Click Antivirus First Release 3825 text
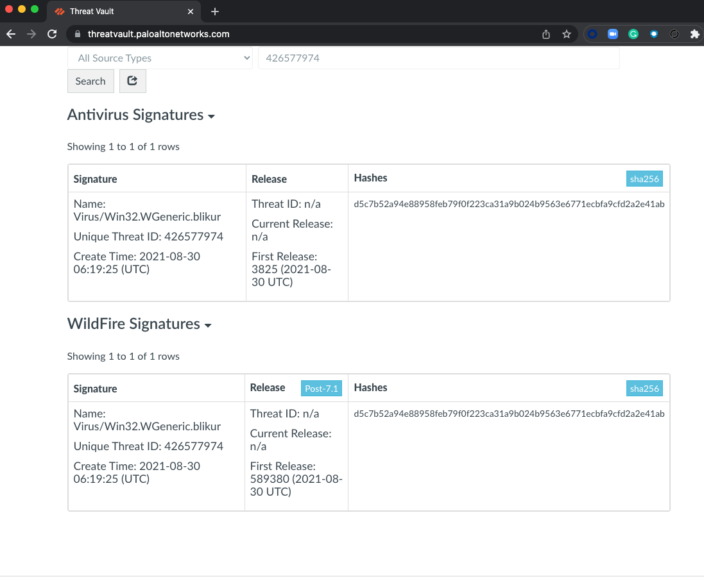The height and width of the screenshot is (588, 704). tap(291, 269)
